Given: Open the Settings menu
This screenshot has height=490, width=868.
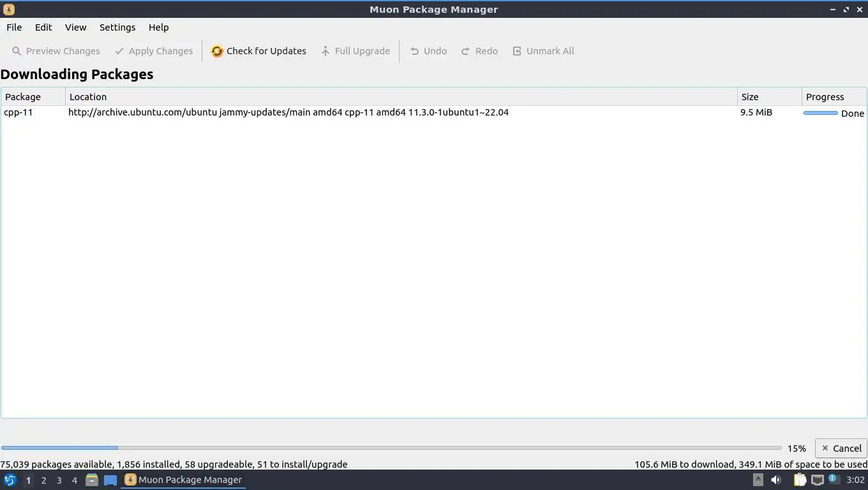Looking at the screenshot, I should click(117, 27).
